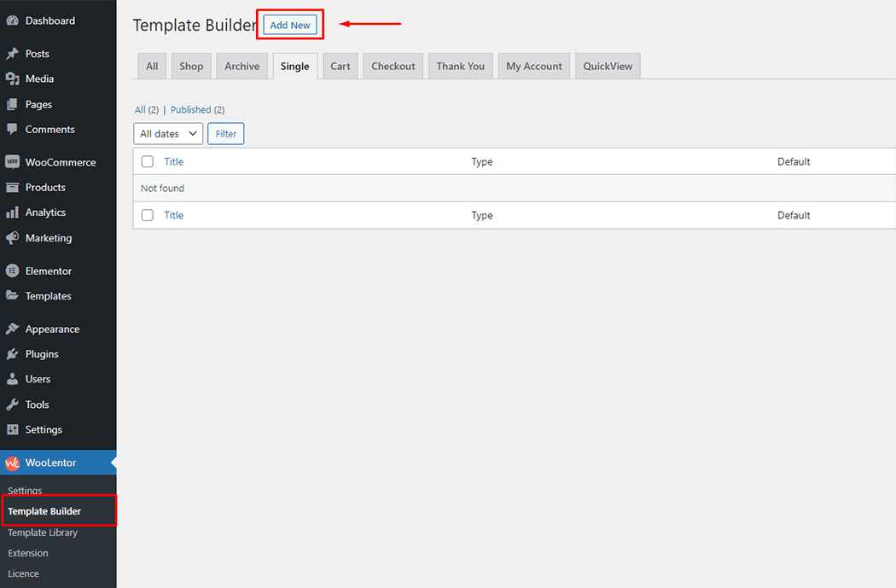Check the select-all box in the Title header
Viewport: 896px width, 588px height.
coord(147,161)
